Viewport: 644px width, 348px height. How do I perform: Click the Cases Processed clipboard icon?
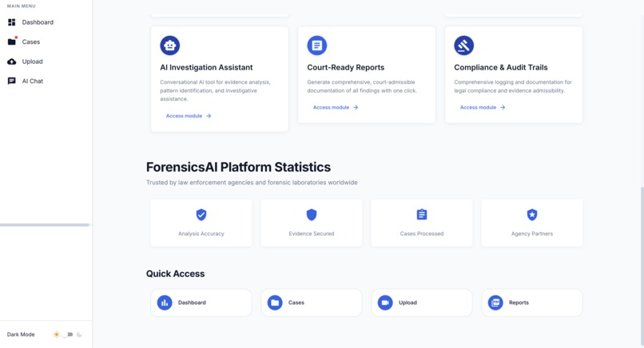[x=422, y=214]
